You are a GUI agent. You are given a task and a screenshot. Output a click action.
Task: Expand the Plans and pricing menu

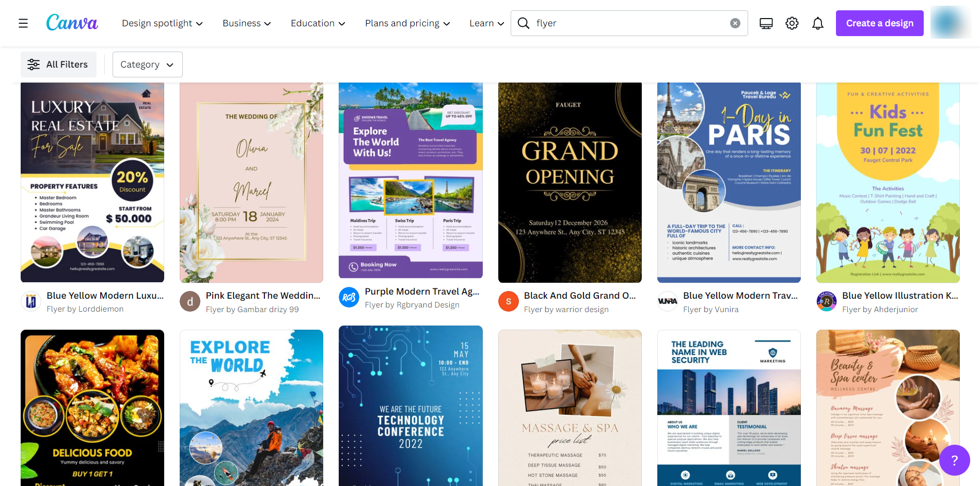[407, 23]
